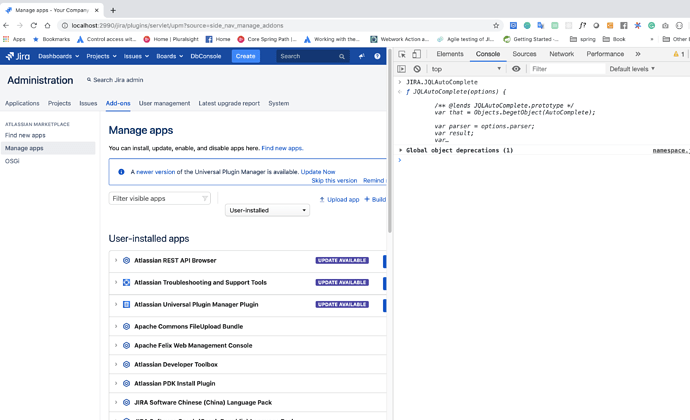Open the User-installed apps dropdown

[x=267, y=210]
